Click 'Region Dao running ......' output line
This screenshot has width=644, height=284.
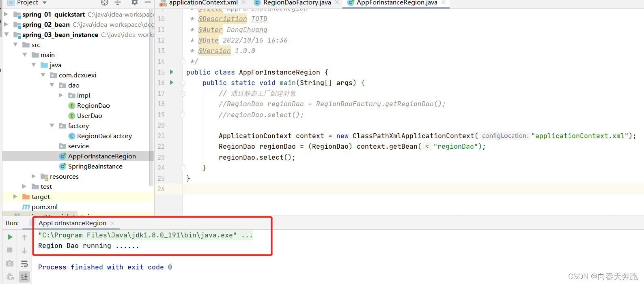[89, 246]
